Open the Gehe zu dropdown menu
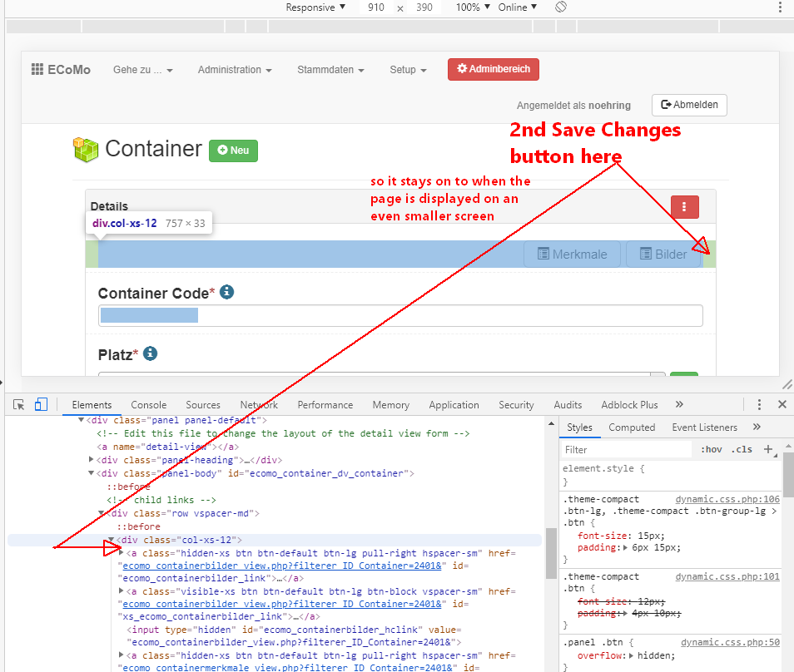 coord(143,70)
